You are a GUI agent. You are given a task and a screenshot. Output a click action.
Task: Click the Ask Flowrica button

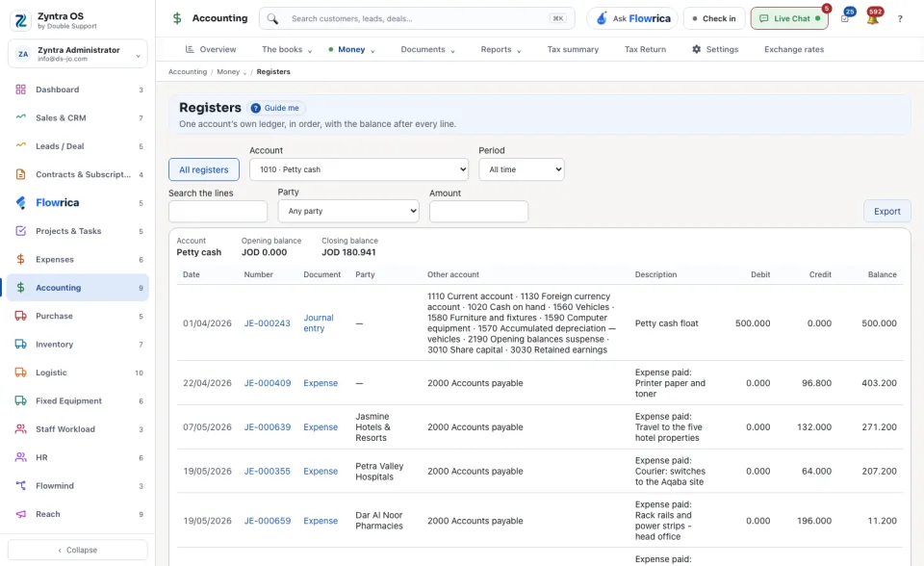(x=632, y=18)
